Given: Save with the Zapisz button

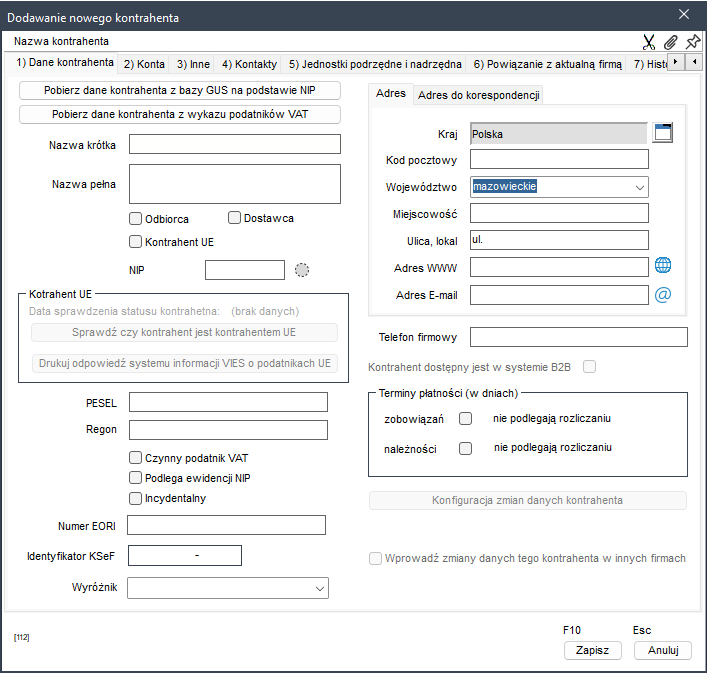Looking at the screenshot, I should (592, 650).
